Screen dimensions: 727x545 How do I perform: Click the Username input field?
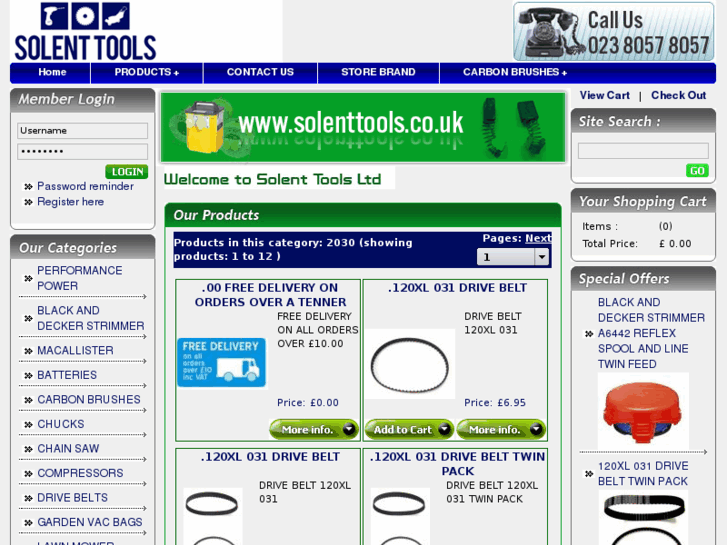(x=83, y=131)
